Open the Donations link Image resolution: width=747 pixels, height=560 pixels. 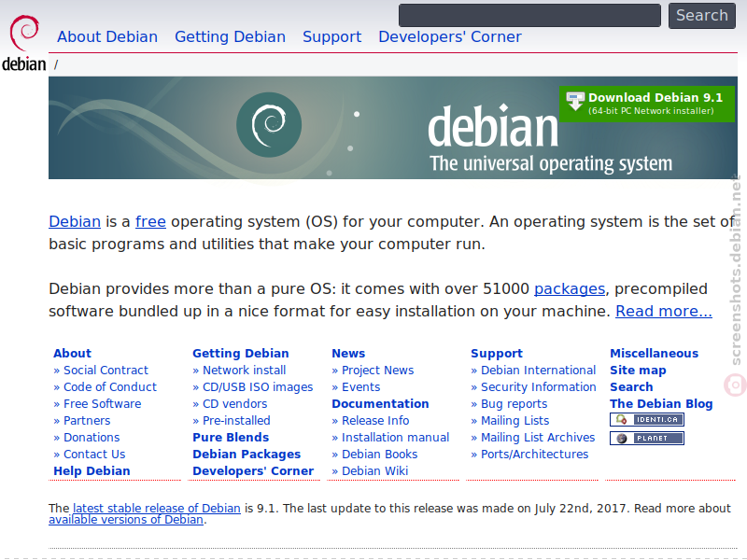(92, 437)
